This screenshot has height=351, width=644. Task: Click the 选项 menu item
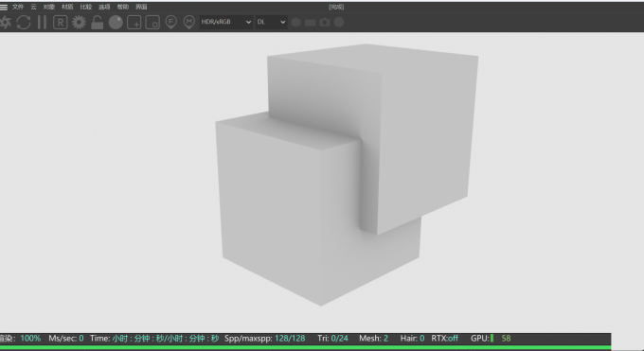[104, 7]
